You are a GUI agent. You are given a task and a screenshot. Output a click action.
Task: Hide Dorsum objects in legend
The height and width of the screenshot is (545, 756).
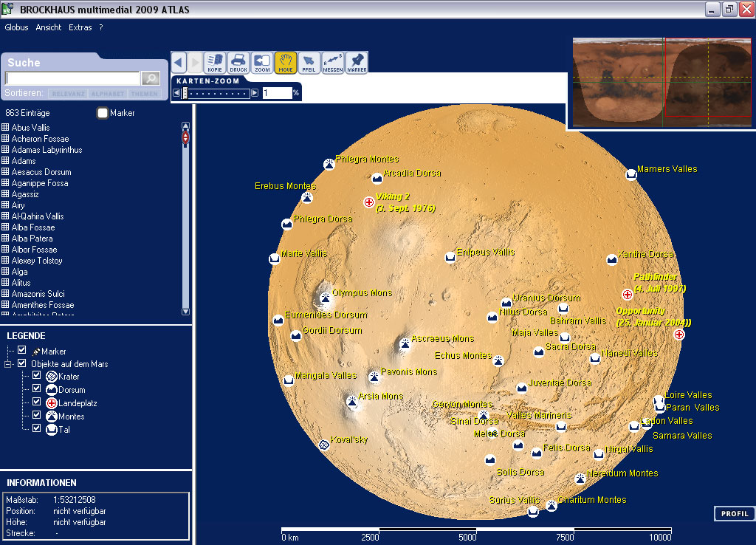point(37,388)
